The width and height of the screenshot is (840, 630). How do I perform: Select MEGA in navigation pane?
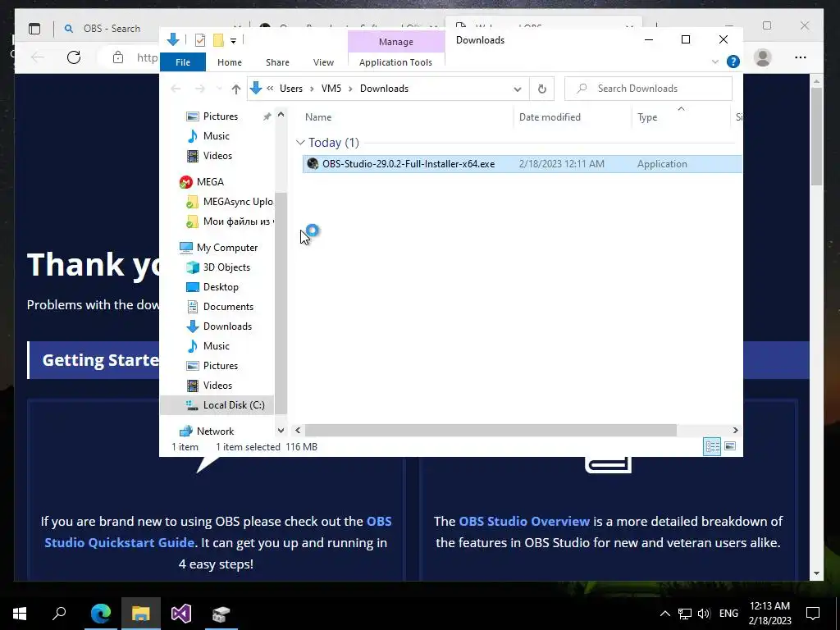coord(210,182)
